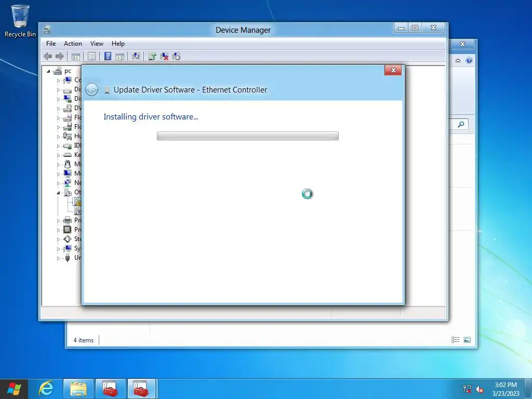Click the Forward arrow in Device Manager toolbar
This screenshot has height=399, width=532.
(60, 56)
